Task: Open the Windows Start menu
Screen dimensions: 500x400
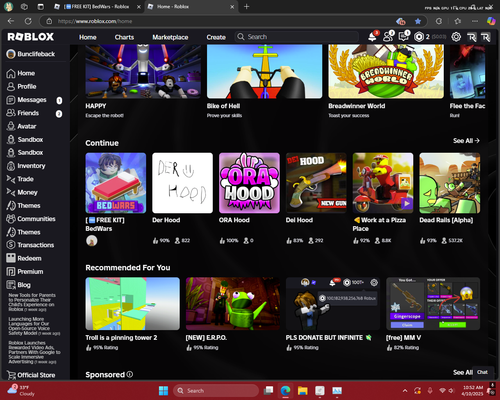Action: click(163, 391)
